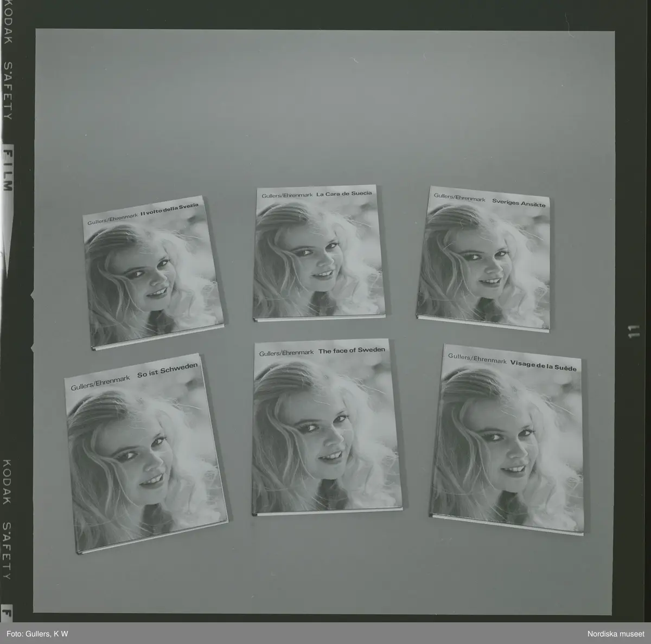
Task: Click 'Gullers/Ehrenmark' on the English edition cover
Action: point(286,353)
